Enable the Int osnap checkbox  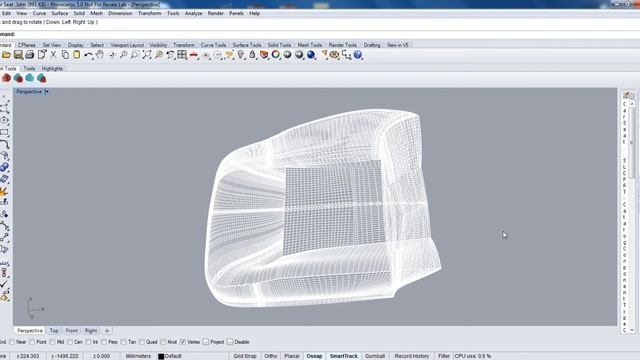click(x=88, y=342)
